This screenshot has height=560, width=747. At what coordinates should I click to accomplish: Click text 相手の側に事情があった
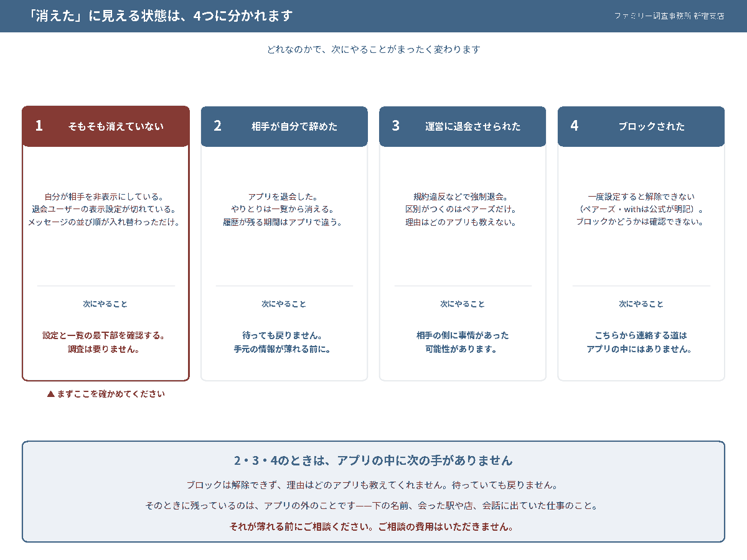[x=463, y=335]
